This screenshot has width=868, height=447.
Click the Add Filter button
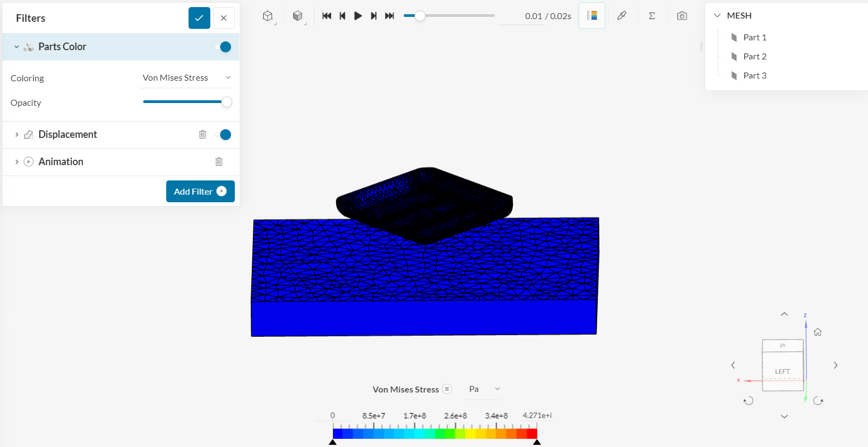200,191
